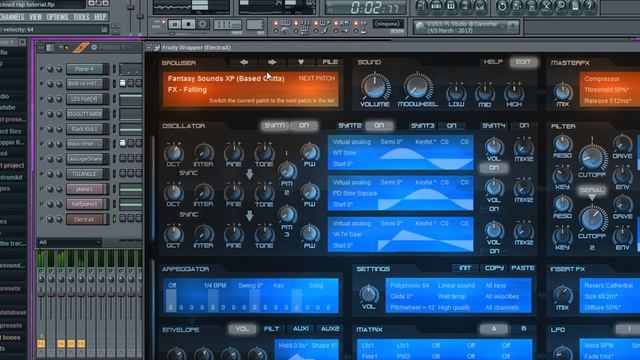The height and width of the screenshot is (360, 640).
Task: Click the LOW EQ knob
Action: click(x=456, y=92)
